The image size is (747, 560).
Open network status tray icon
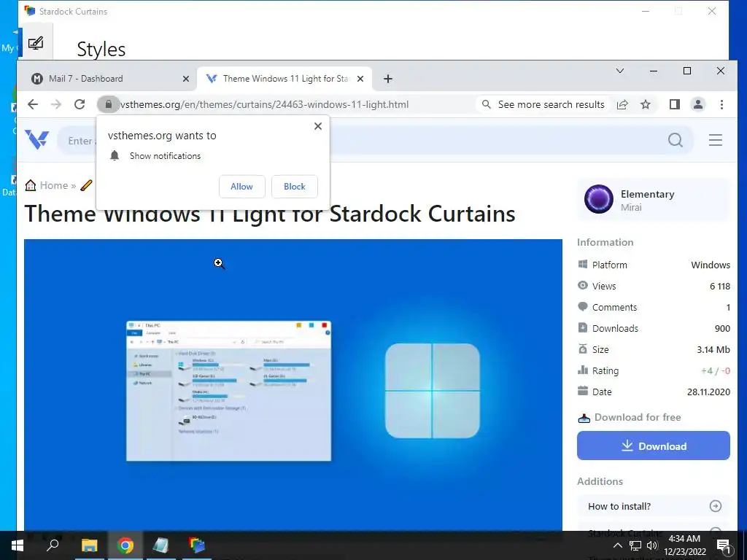(x=635, y=545)
